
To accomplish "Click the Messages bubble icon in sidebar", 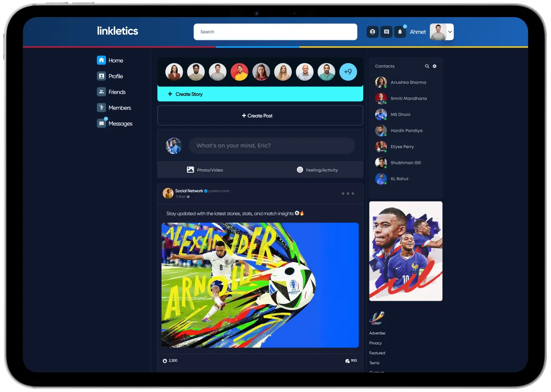I will [101, 123].
